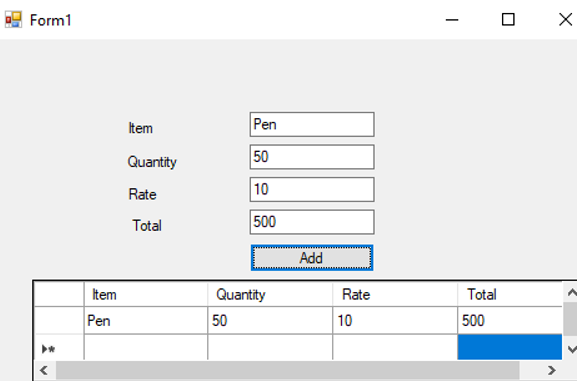Image resolution: width=577 pixels, height=381 pixels.
Task: Click the grid cell with total 500
Action: (x=510, y=321)
